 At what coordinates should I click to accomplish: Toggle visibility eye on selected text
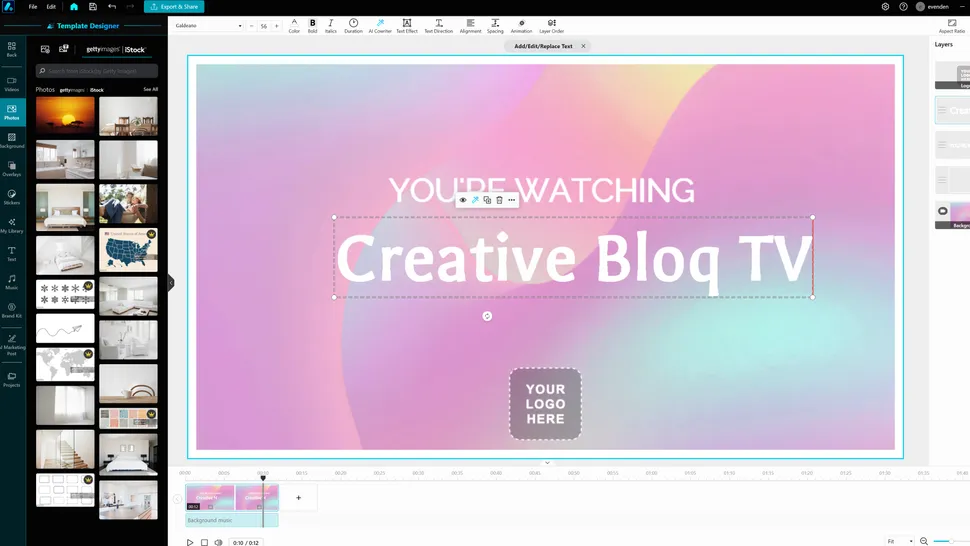coord(462,200)
